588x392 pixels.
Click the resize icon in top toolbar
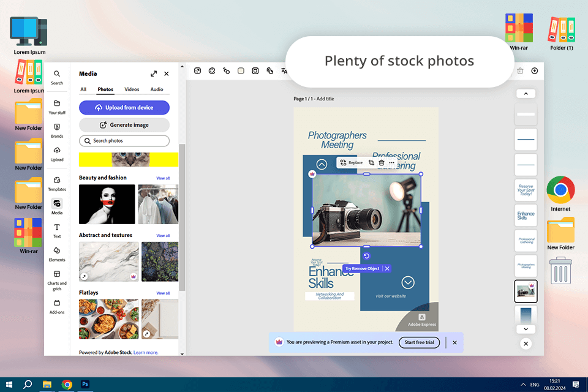(x=198, y=71)
